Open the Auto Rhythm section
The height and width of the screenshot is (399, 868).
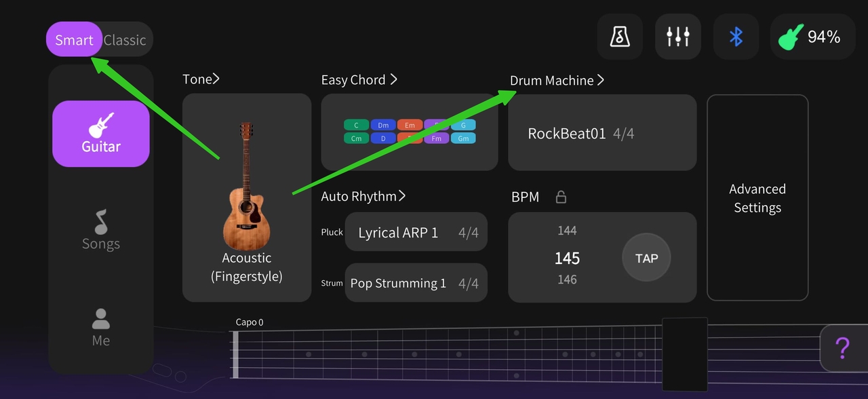363,196
